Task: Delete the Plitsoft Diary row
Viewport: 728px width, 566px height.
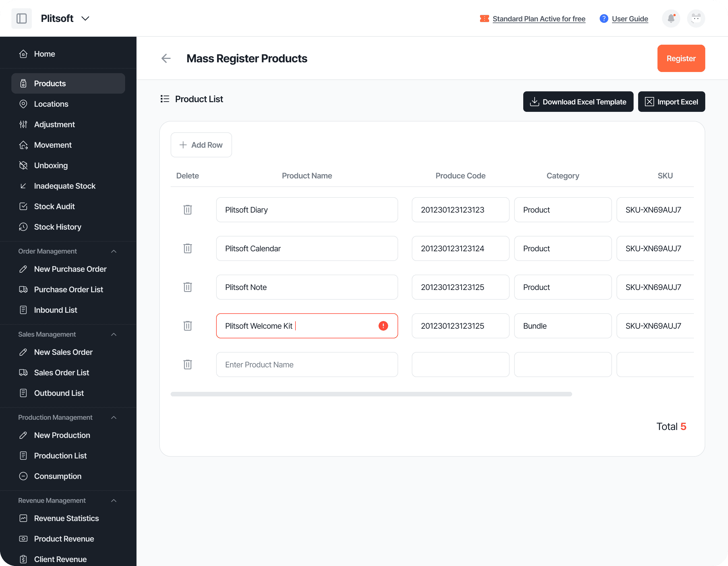Action: (188, 210)
